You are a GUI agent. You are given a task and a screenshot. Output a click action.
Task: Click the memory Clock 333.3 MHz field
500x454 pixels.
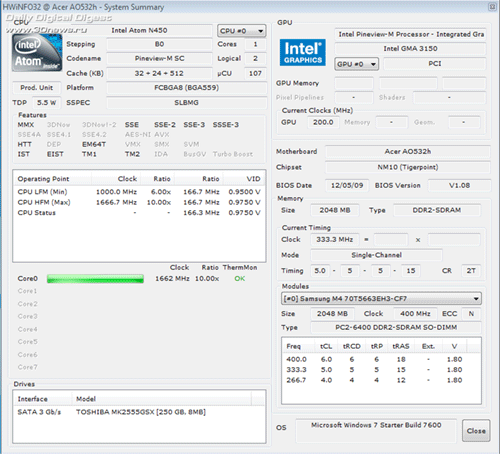pyautogui.click(x=335, y=239)
